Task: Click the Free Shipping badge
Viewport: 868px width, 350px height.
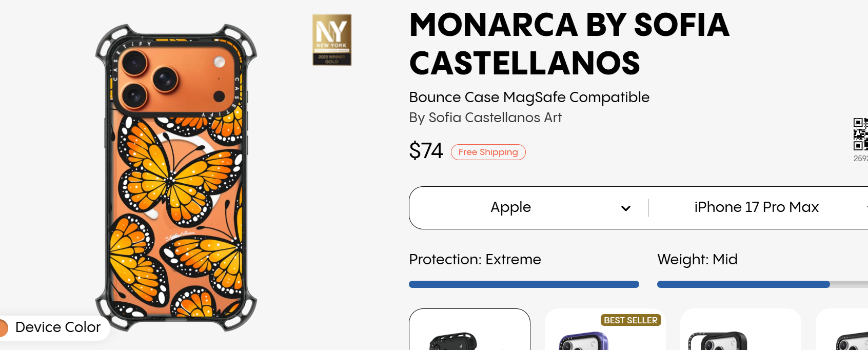Action: click(x=488, y=152)
